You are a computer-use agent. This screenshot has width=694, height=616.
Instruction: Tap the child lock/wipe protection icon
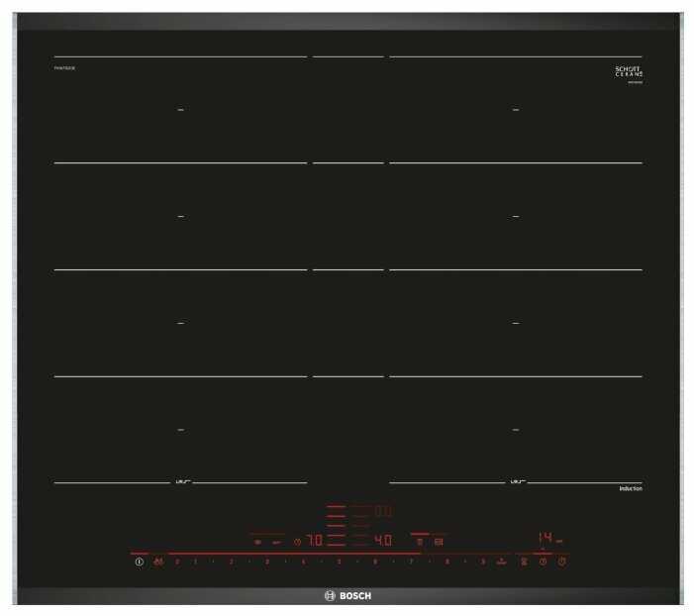tap(157, 562)
